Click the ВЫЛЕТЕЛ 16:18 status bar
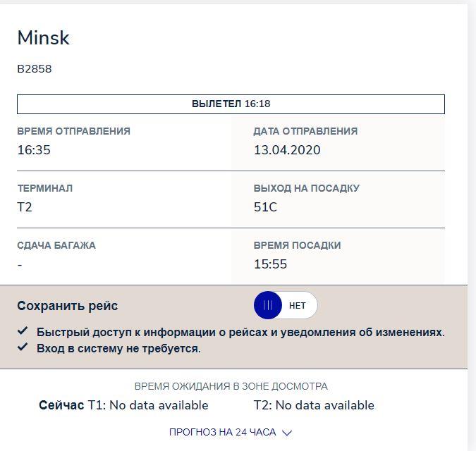476x451 pixels. (x=231, y=104)
